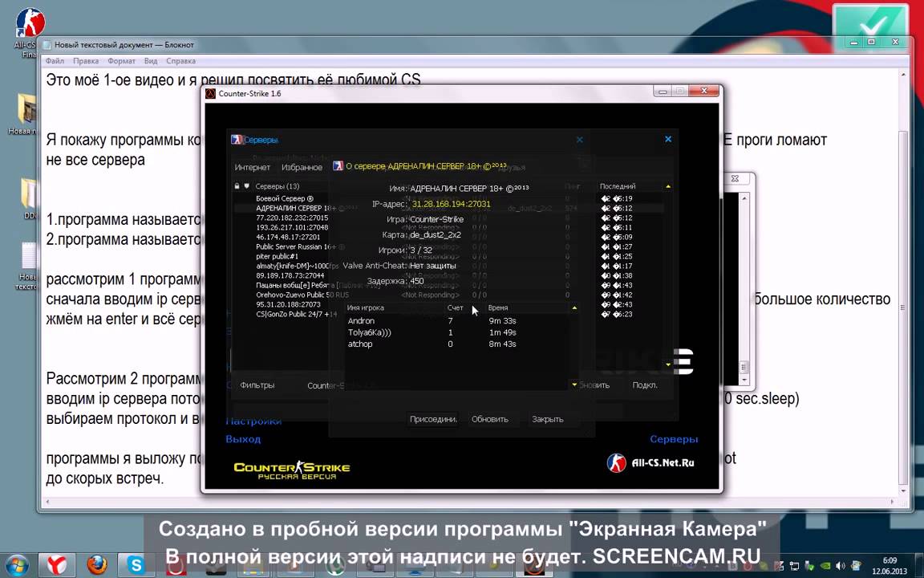Select player Tolya6Ka))) in the list
This screenshot has width=924, height=578.
pos(370,332)
